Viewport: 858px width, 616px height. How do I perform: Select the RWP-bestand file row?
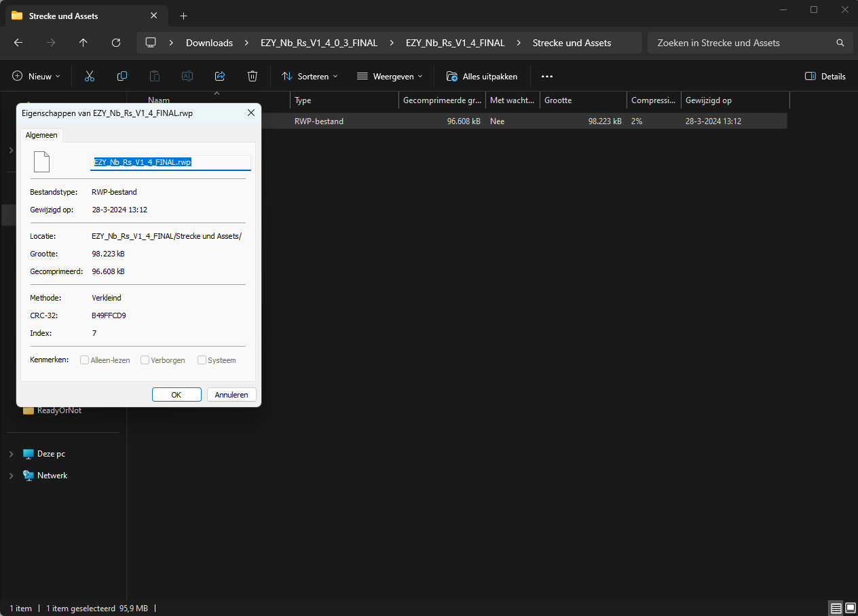click(457, 121)
